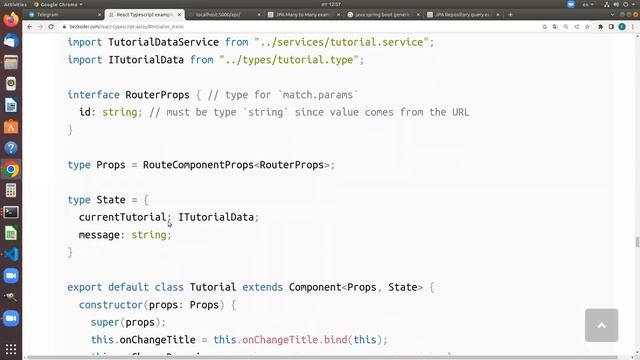Image resolution: width=640 pixels, height=360 pixels.
Task: Select the React Typescript example tab
Action: [145, 14]
